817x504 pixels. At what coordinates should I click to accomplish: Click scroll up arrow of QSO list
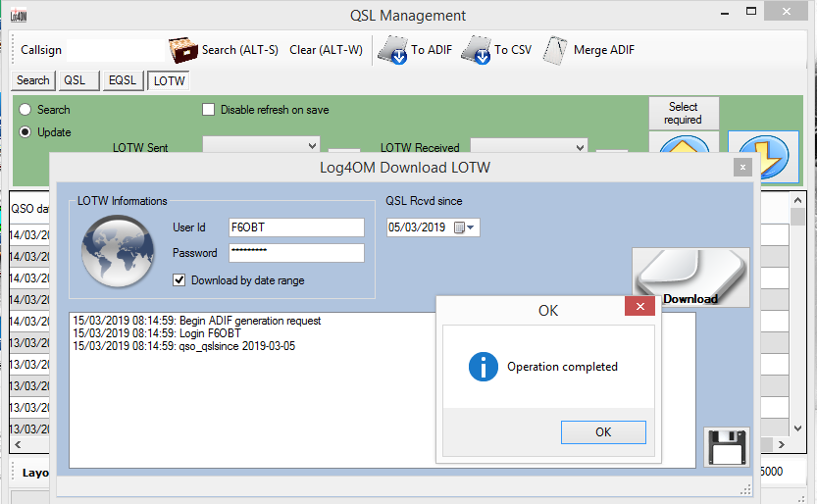tap(797, 200)
